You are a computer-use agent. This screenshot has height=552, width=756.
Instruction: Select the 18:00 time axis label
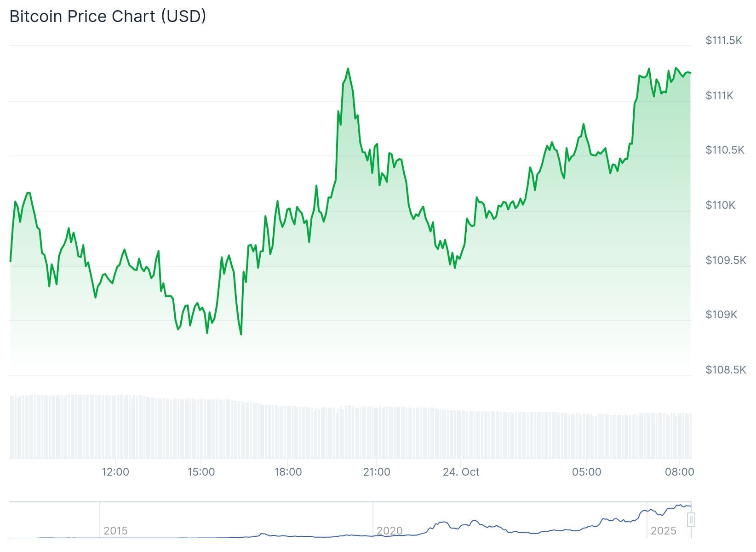(288, 472)
